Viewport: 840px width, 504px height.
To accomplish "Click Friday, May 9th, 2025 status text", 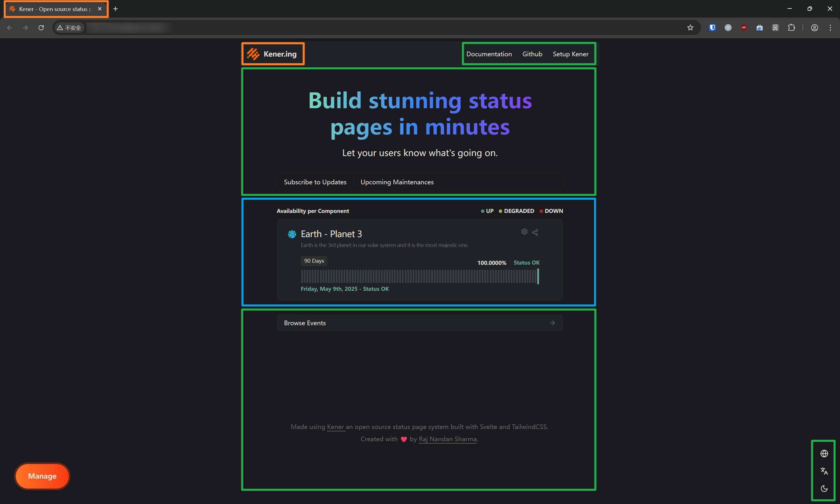I will click(345, 289).
